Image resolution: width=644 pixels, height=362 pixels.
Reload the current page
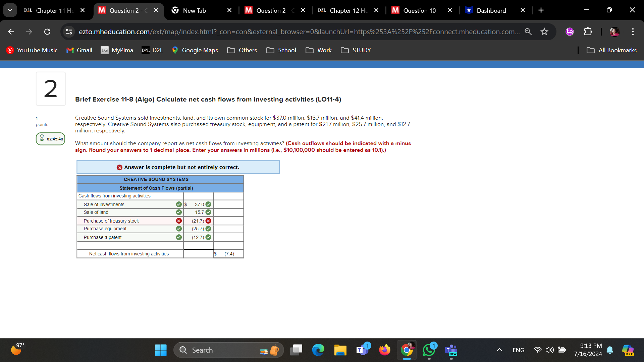47,32
